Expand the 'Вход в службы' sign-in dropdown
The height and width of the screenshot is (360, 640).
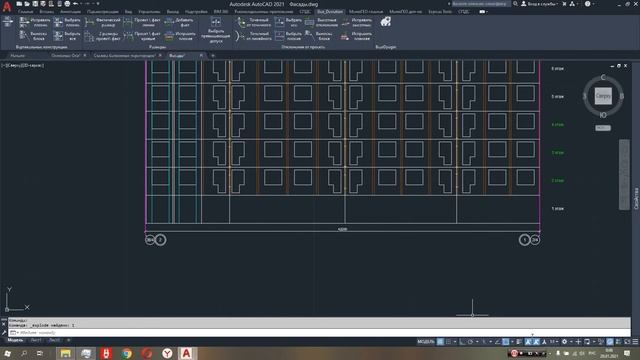(x=541, y=4)
